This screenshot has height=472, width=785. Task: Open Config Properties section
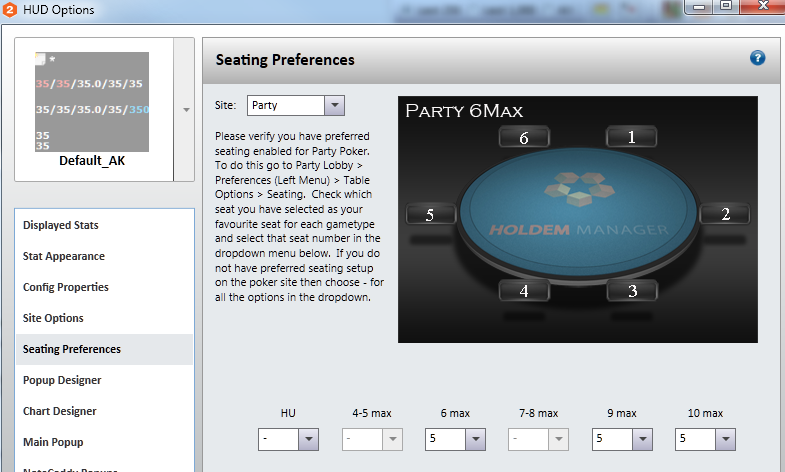(x=105, y=287)
